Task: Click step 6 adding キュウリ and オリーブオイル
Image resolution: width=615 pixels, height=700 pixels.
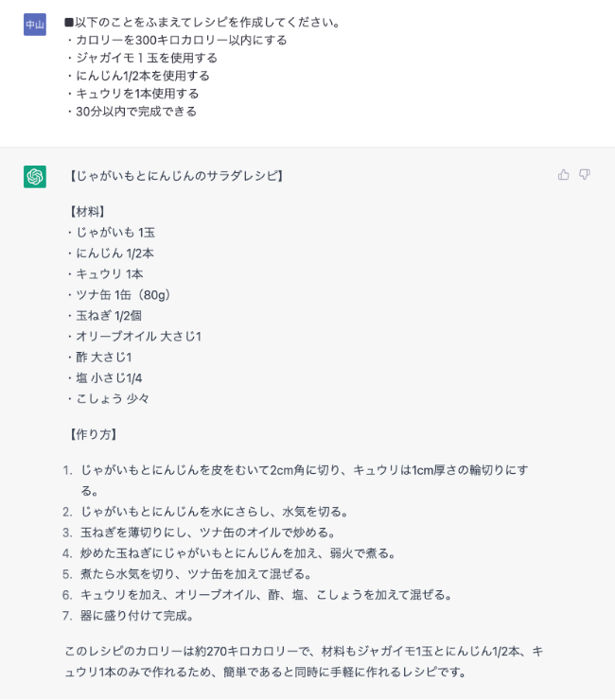Action: (x=257, y=595)
